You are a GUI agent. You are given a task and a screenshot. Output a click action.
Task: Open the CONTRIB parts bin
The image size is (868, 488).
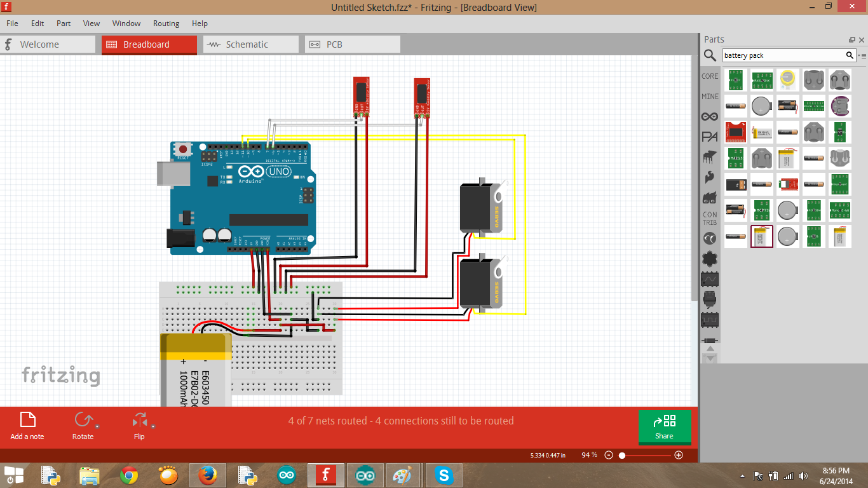(x=710, y=218)
